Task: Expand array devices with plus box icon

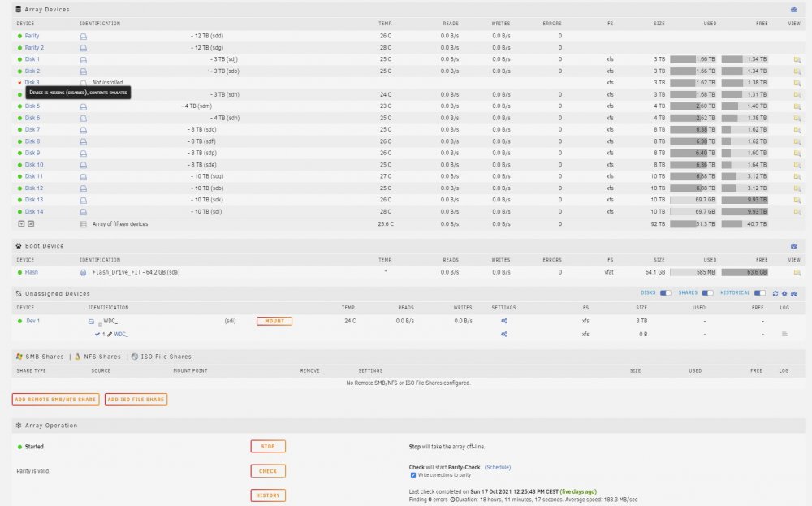Action: 31,223
